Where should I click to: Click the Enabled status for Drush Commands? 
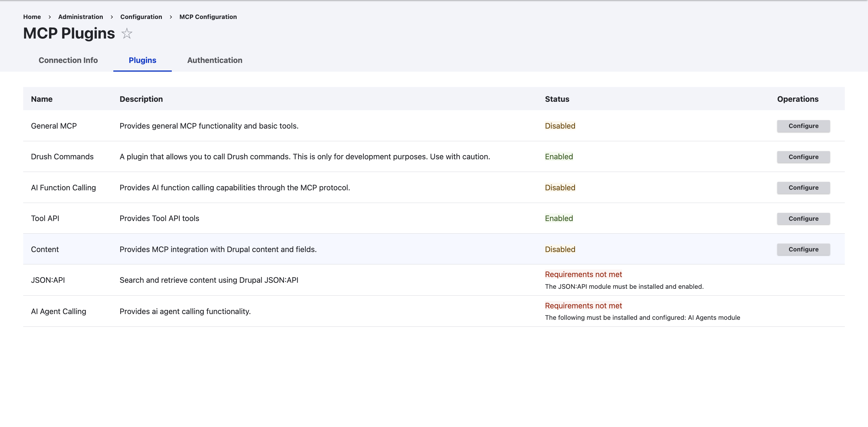point(559,157)
